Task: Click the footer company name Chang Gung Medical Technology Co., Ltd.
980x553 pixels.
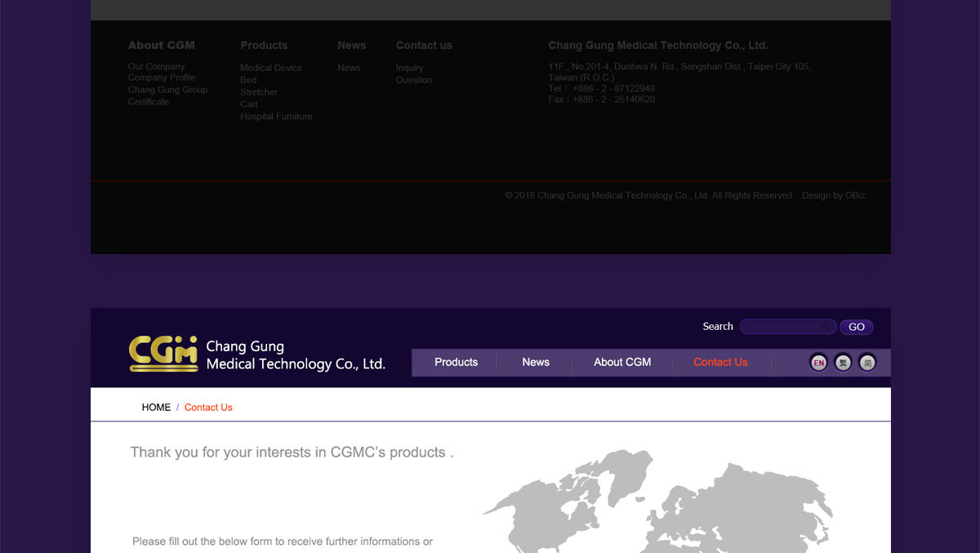Action: (658, 46)
